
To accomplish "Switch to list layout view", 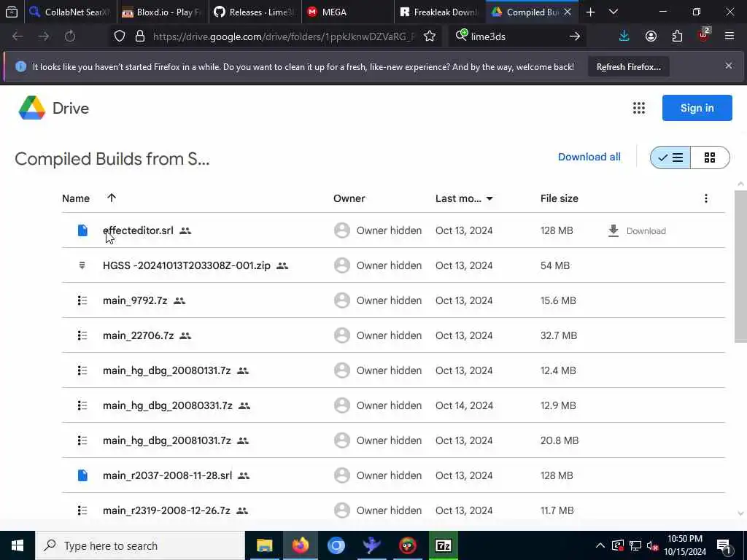I will click(670, 157).
